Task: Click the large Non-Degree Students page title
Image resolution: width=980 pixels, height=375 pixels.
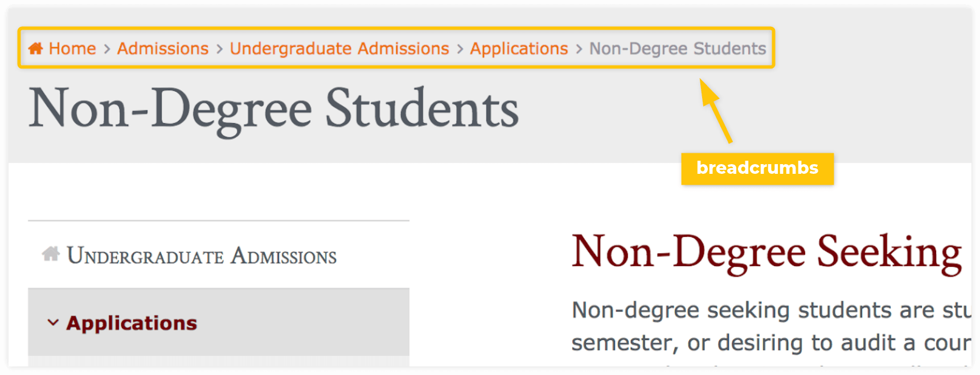Action: (274, 108)
